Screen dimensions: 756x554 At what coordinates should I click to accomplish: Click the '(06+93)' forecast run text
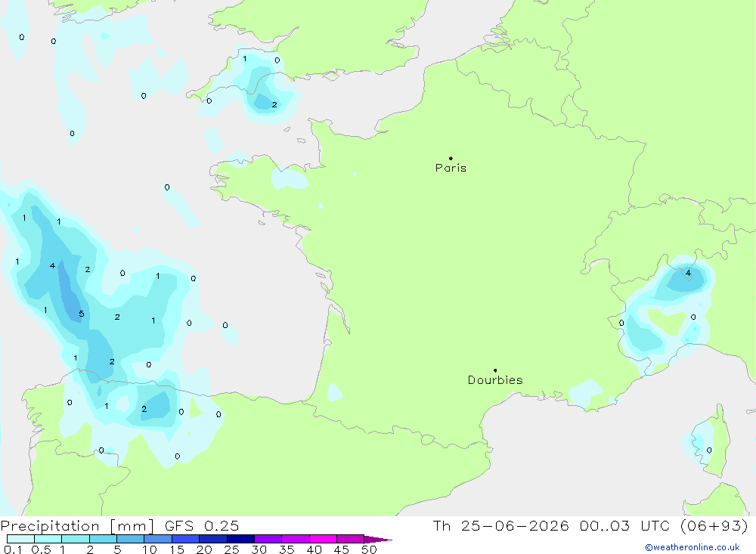pos(714,525)
